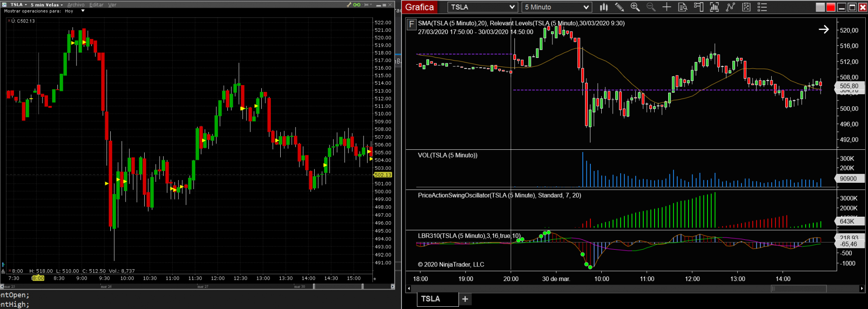Remove the Ú: C502.13 legend via red x

click(x=9, y=21)
